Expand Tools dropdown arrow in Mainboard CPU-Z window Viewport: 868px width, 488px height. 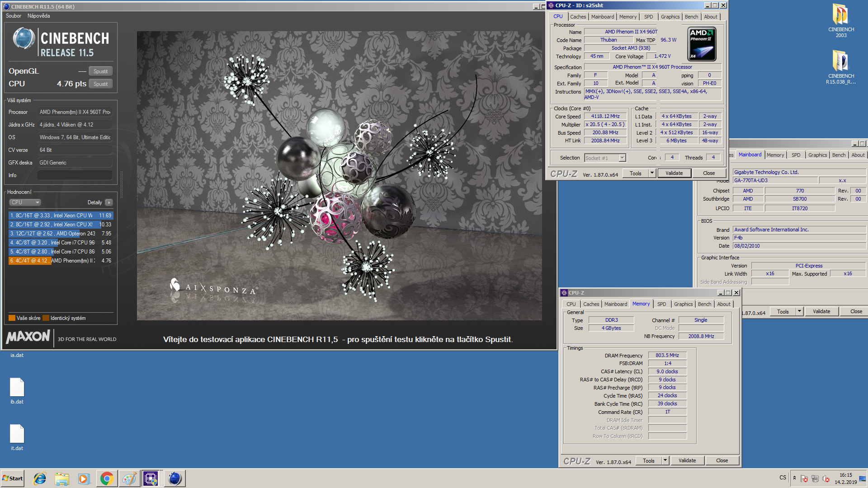tap(799, 311)
